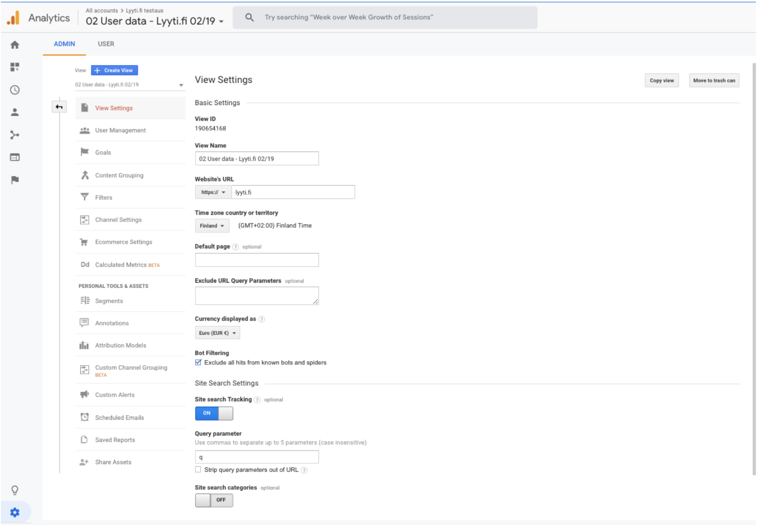Click the back arrow column button

tap(59, 107)
